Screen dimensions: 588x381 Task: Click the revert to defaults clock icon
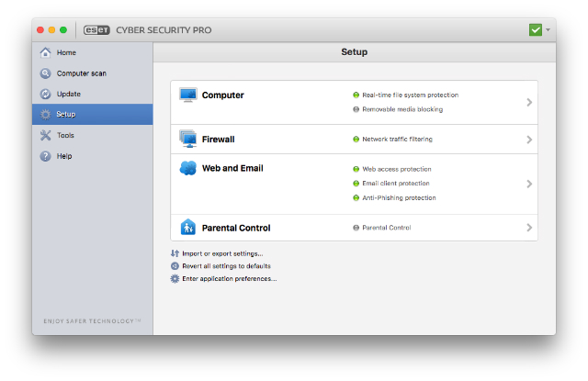tap(175, 266)
